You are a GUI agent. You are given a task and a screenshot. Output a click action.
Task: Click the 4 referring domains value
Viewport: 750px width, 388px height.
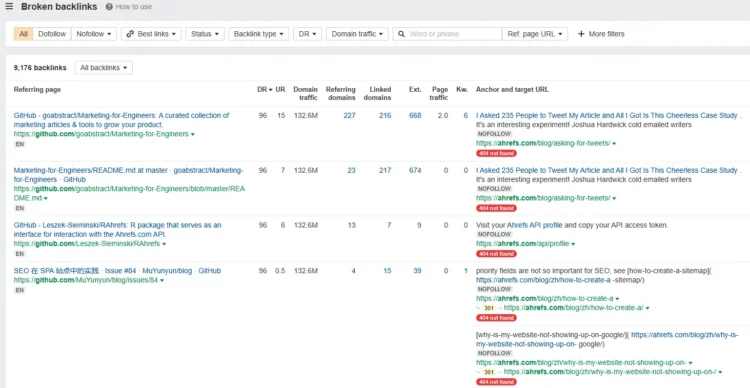pos(353,271)
